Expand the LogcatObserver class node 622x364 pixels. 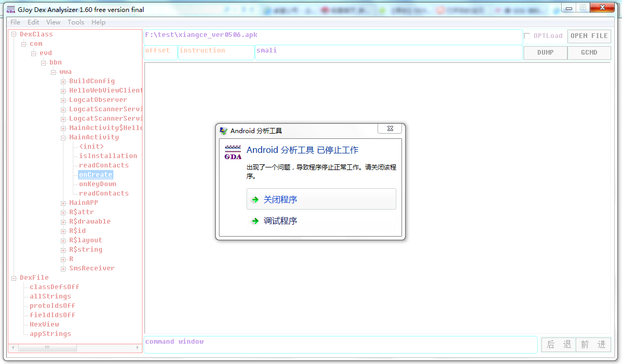coord(63,100)
